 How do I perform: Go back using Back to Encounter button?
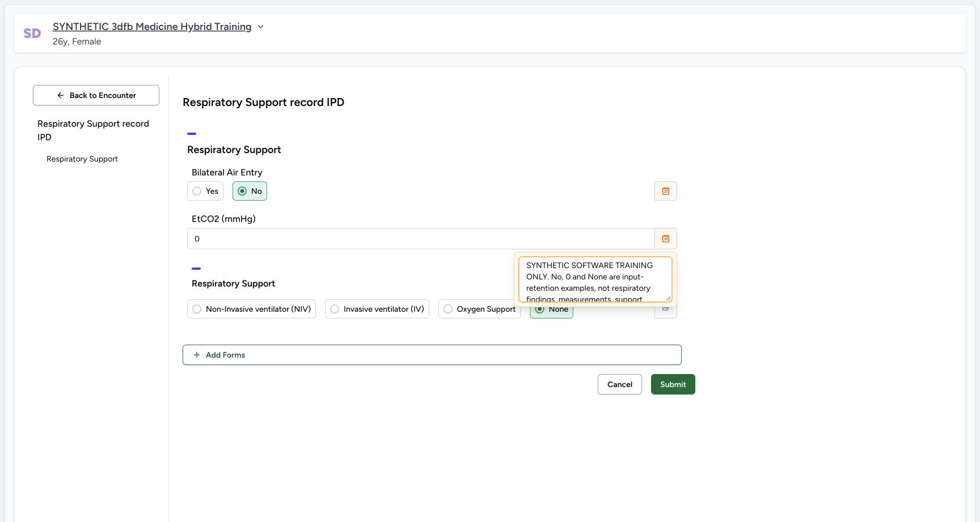tap(96, 95)
